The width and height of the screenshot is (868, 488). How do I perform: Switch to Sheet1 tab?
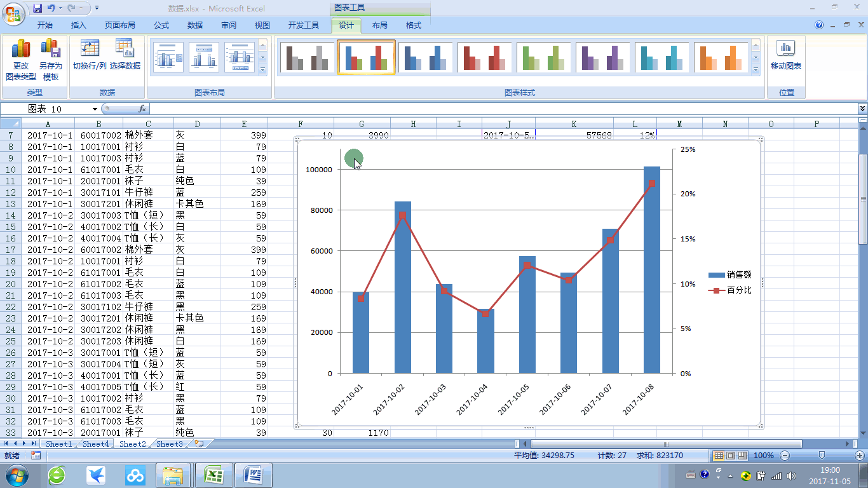pyautogui.click(x=58, y=444)
